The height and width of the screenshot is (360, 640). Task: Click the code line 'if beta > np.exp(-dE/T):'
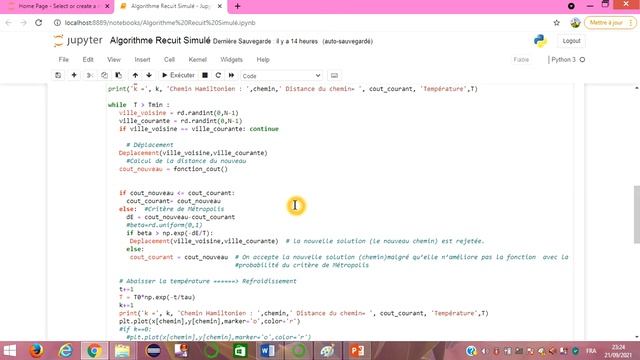[x=169, y=233]
